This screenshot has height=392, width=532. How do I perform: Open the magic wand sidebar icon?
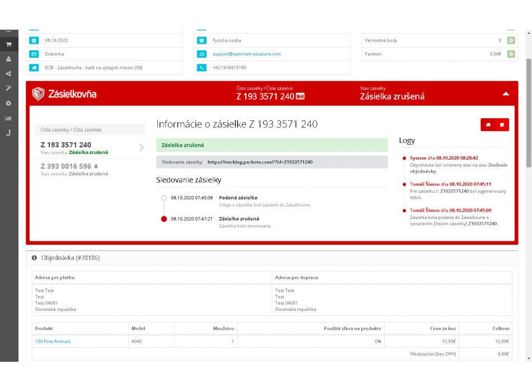pos(9,88)
